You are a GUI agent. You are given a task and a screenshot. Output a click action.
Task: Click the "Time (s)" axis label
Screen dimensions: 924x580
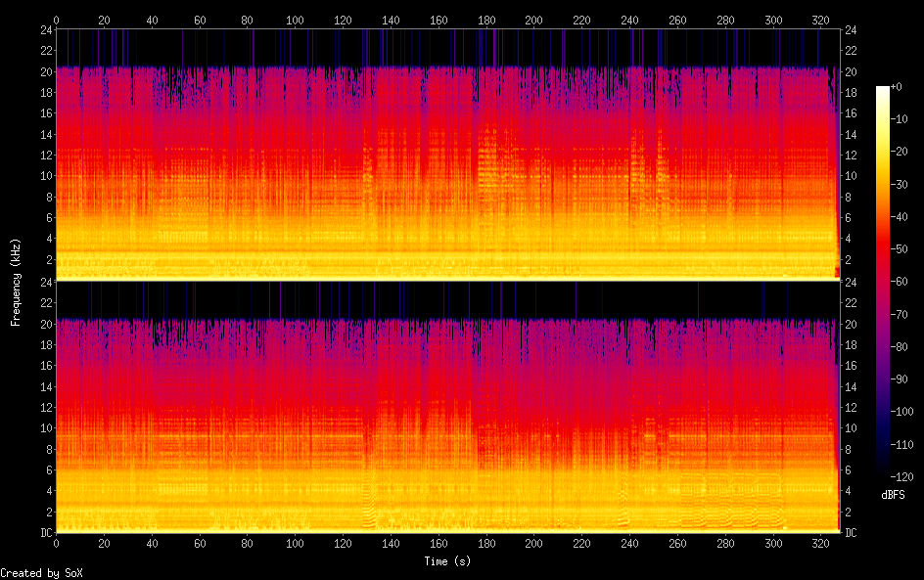tap(448, 561)
